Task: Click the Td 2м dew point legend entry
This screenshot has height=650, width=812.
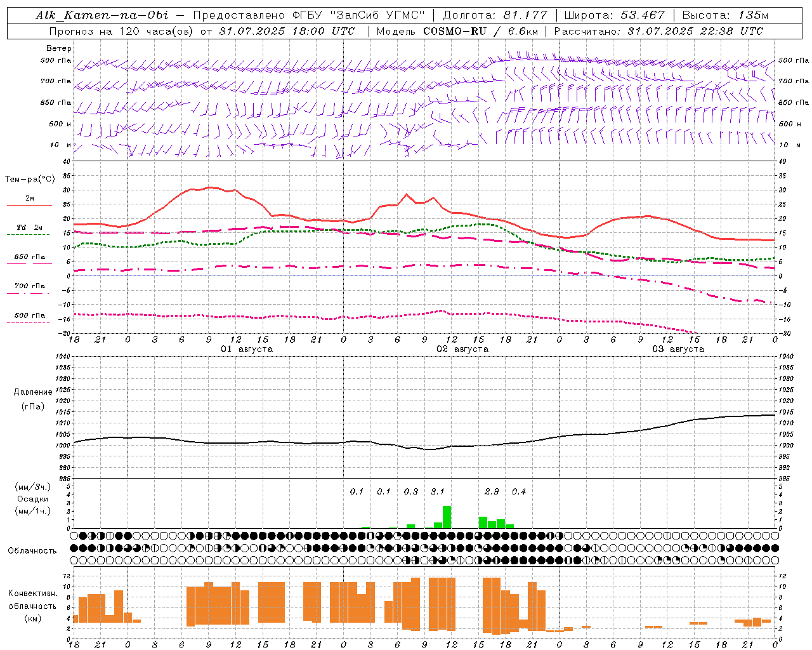Action: [30, 227]
